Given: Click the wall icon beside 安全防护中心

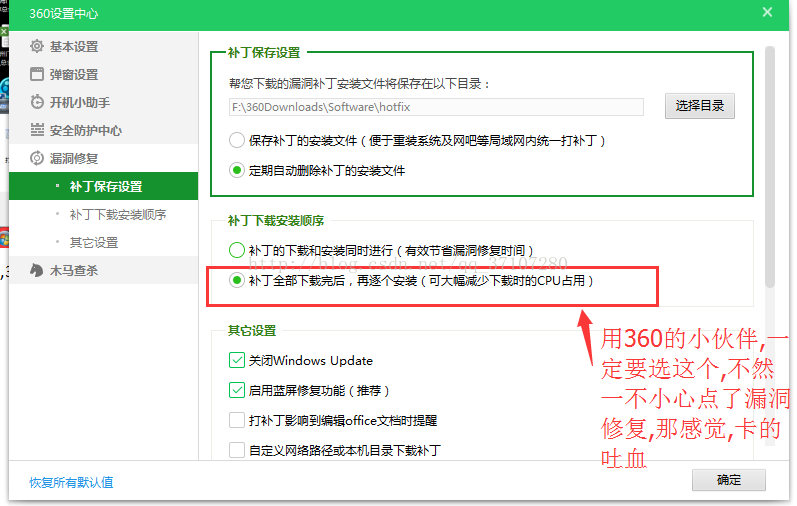Looking at the screenshot, I should 37,130.
